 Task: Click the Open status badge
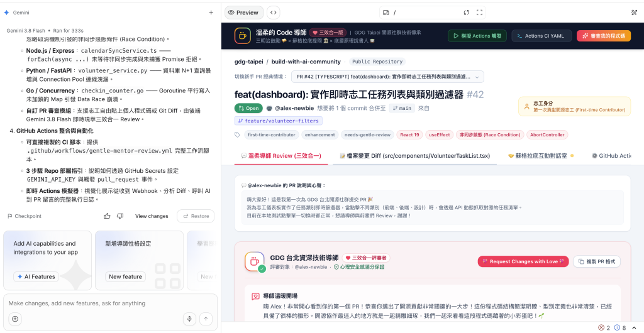(248, 108)
